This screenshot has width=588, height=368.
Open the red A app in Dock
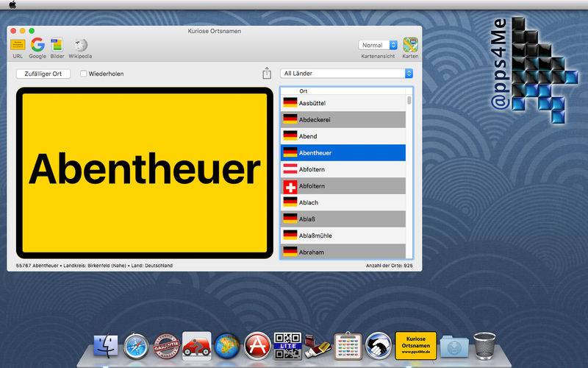[257, 346]
